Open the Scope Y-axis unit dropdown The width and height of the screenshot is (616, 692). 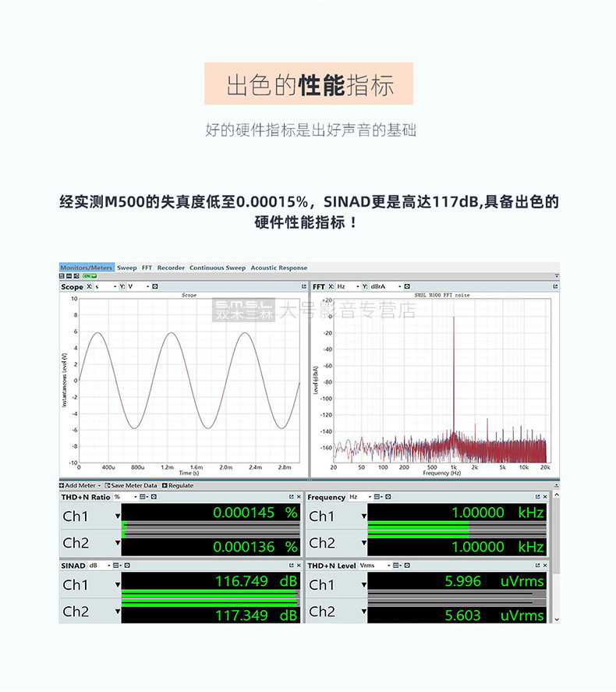click(x=139, y=286)
